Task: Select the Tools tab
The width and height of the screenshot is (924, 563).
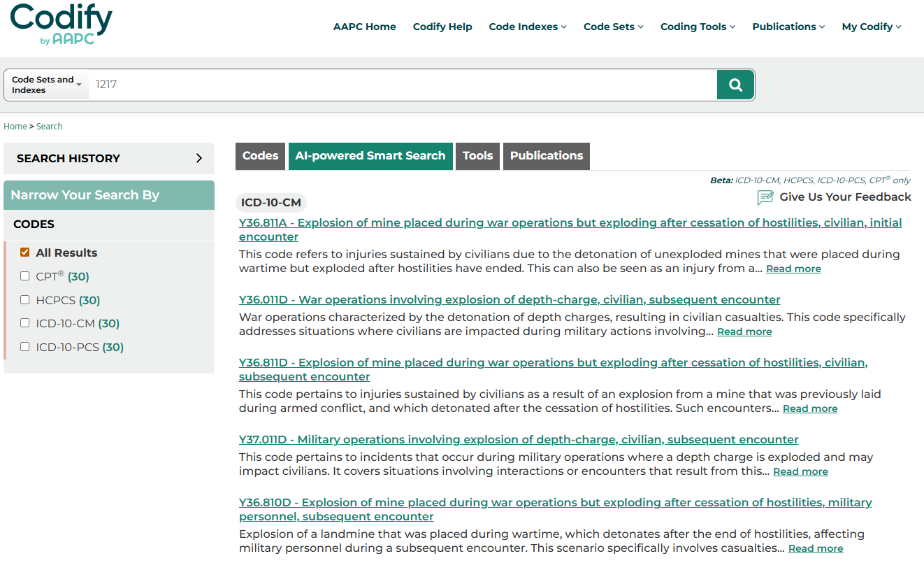Action: pos(477,156)
